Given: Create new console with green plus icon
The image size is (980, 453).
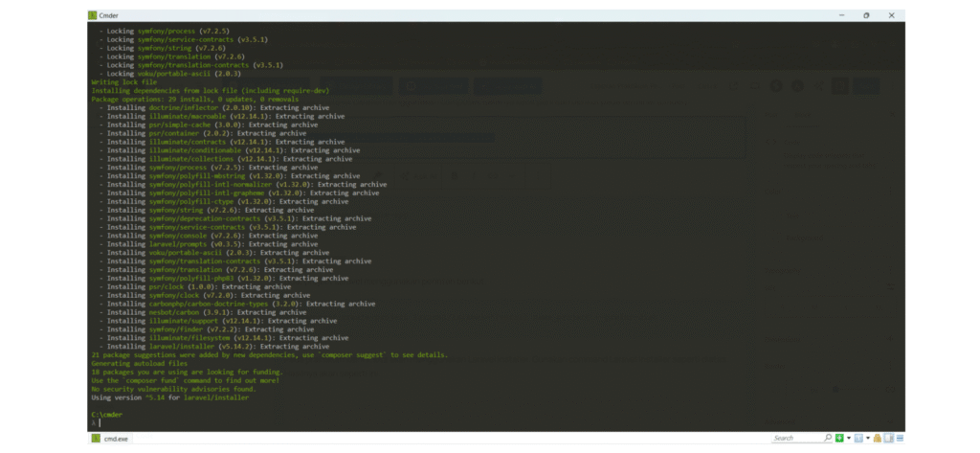Looking at the screenshot, I should [x=839, y=438].
